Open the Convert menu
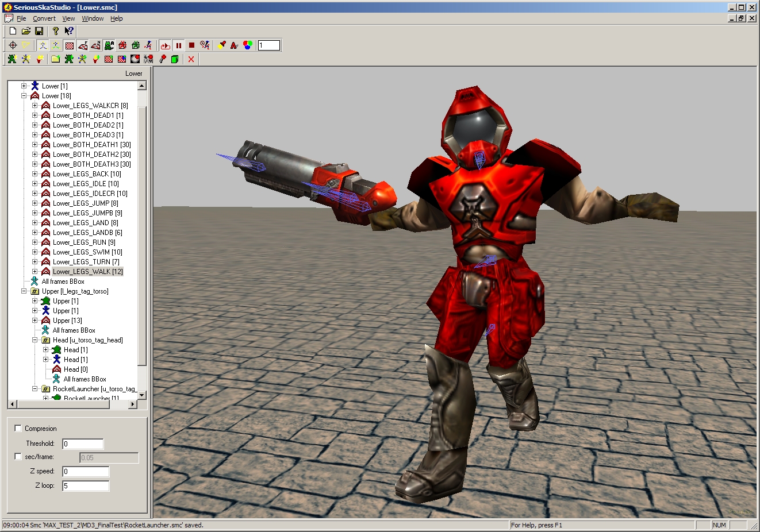The width and height of the screenshot is (760, 532). (44, 18)
